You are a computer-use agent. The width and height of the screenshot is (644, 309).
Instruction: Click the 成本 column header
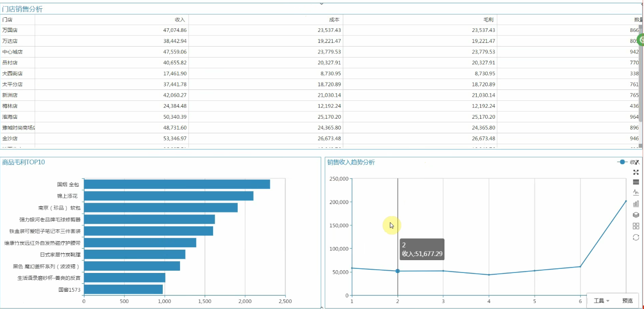coord(334,20)
